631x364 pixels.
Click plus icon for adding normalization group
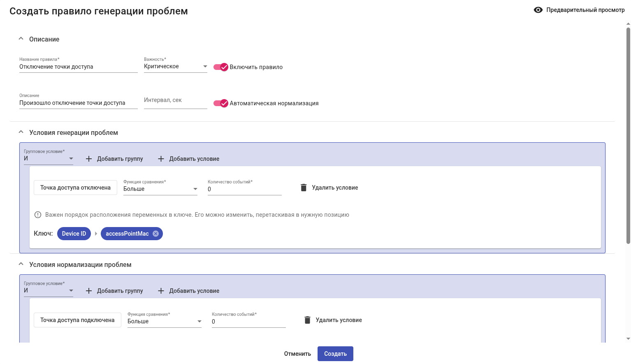pos(89,291)
